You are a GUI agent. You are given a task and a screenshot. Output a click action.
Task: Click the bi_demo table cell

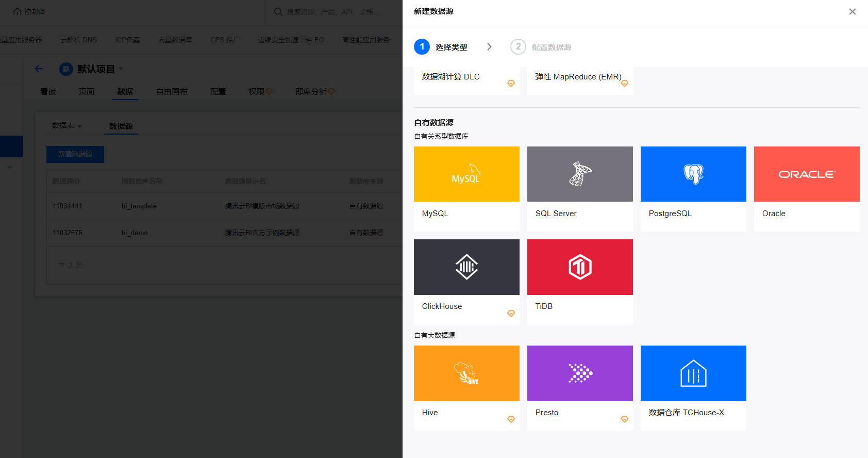[135, 233]
